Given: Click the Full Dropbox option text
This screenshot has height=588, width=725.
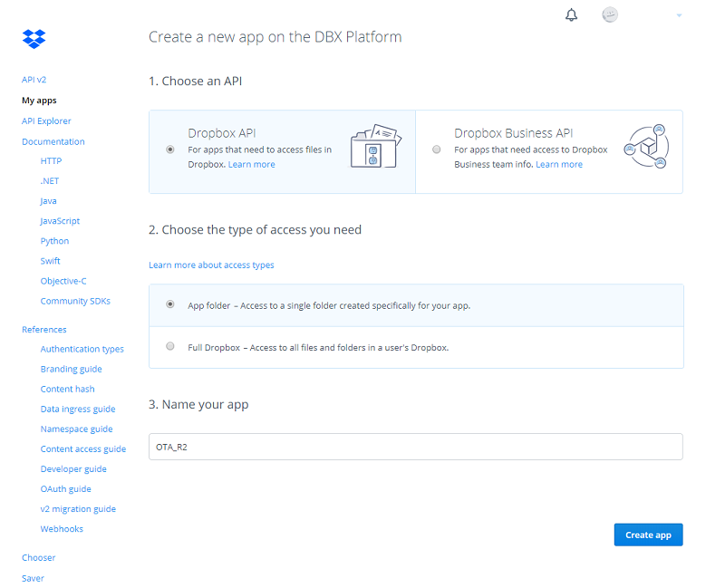Looking at the screenshot, I should pos(318,348).
